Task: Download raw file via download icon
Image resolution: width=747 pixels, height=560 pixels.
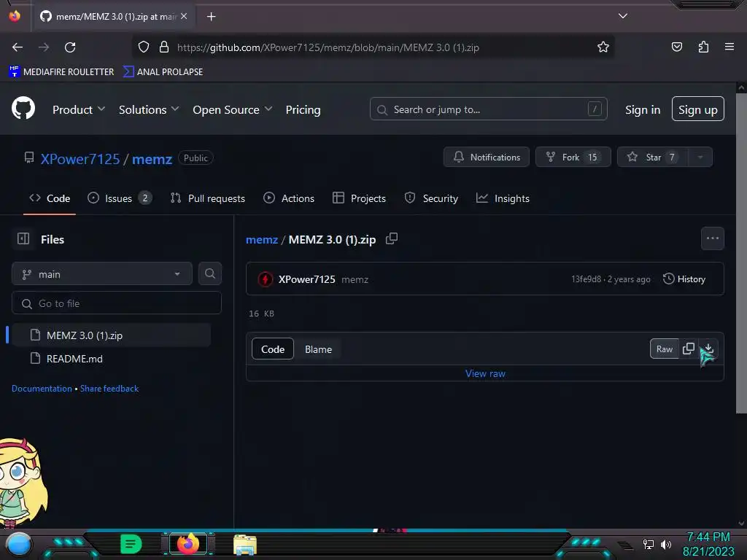Action: [708, 349]
